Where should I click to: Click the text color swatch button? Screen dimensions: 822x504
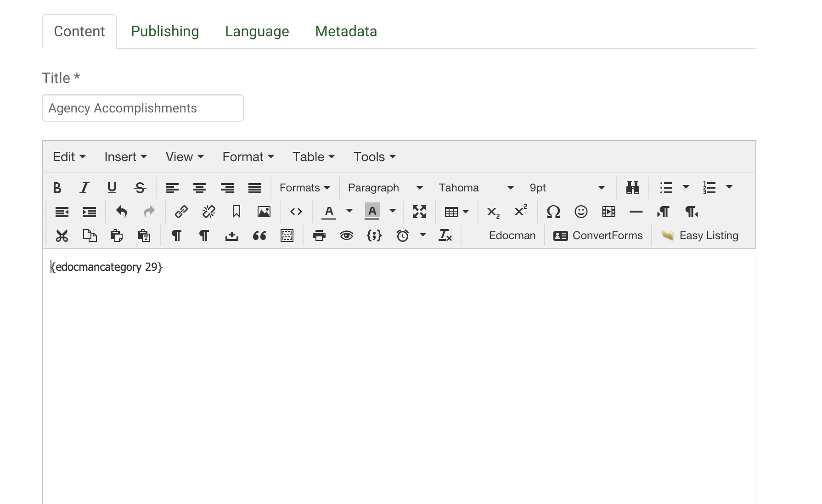tap(329, 212)
